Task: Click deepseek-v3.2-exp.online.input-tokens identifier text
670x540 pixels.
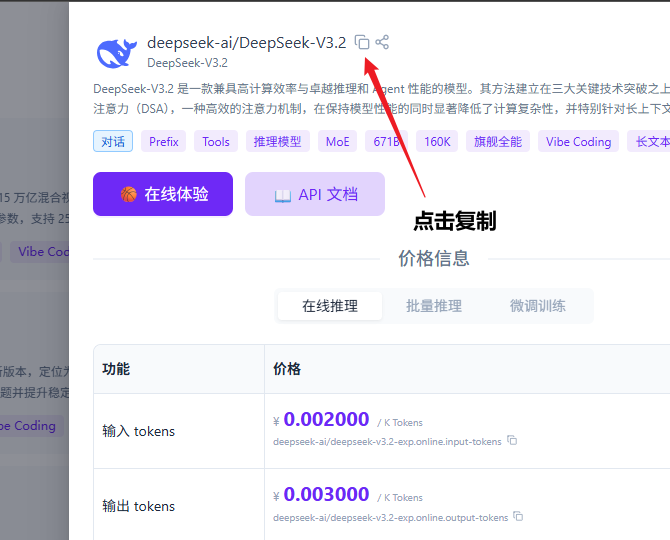Action: click(x=387, y=442)
